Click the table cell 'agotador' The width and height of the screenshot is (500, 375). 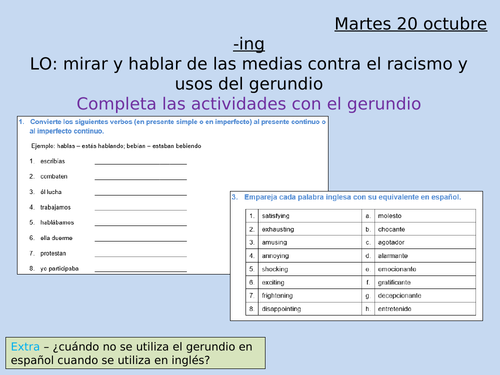(x=425, y=242)
